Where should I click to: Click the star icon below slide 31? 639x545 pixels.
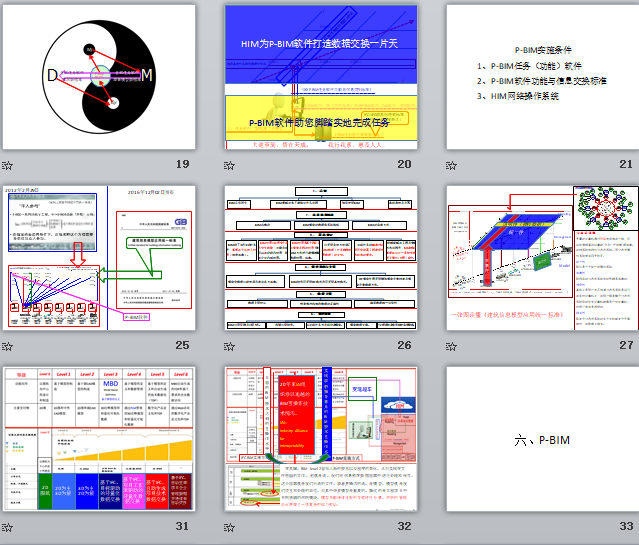pyautogui.click(x=8, y=526)
